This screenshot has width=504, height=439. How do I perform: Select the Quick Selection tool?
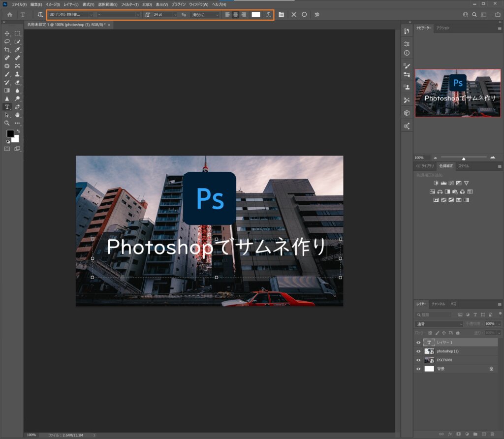pyautogui.click(x=17, y=41)
